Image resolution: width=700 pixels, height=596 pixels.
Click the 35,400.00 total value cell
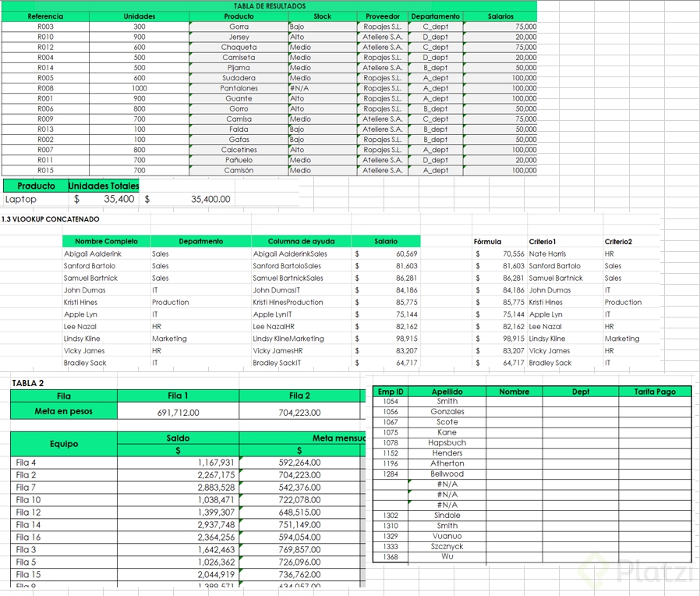tap(186, 199)
